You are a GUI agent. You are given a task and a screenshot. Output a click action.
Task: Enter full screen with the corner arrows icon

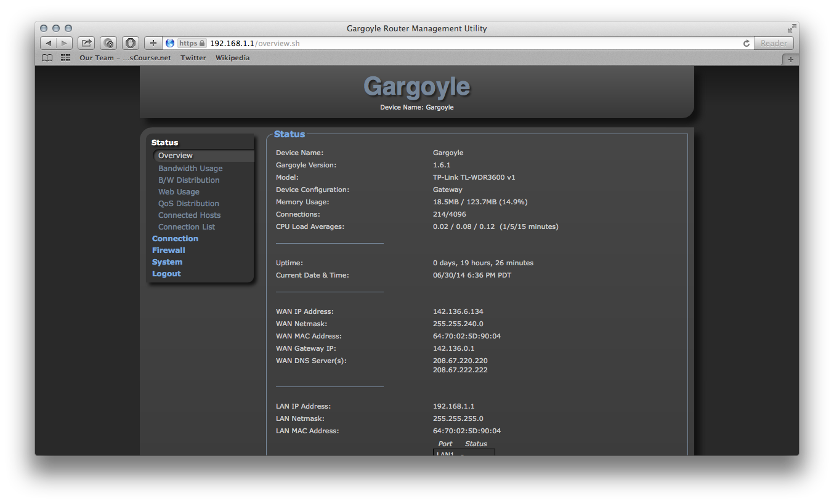tap(791, 28)
